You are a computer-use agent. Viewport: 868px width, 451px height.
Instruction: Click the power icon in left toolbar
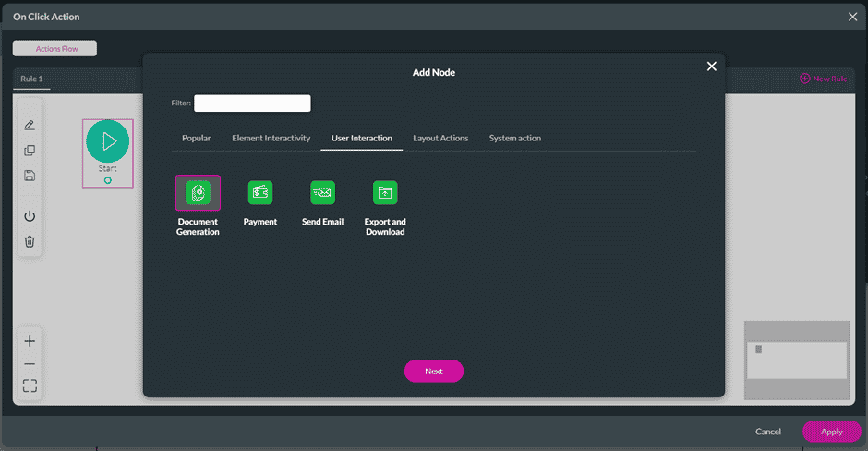click(30, 216)
